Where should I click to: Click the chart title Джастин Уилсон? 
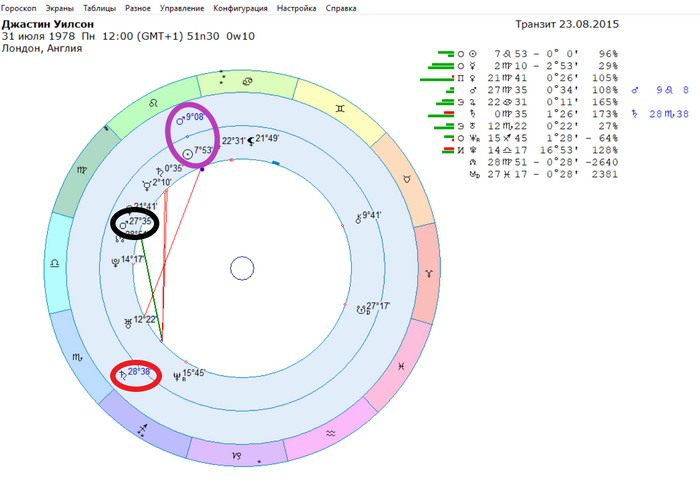48,24
